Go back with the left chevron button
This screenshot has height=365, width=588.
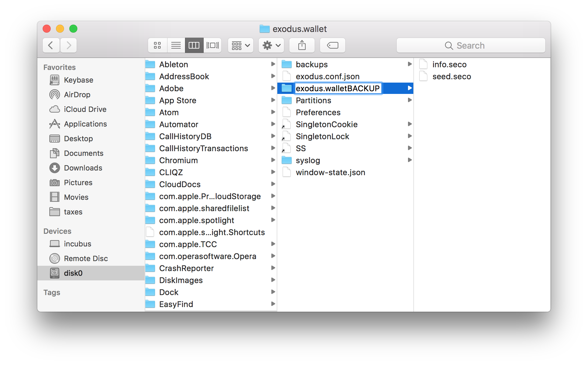pyautogui.click(x=51, y=45)
